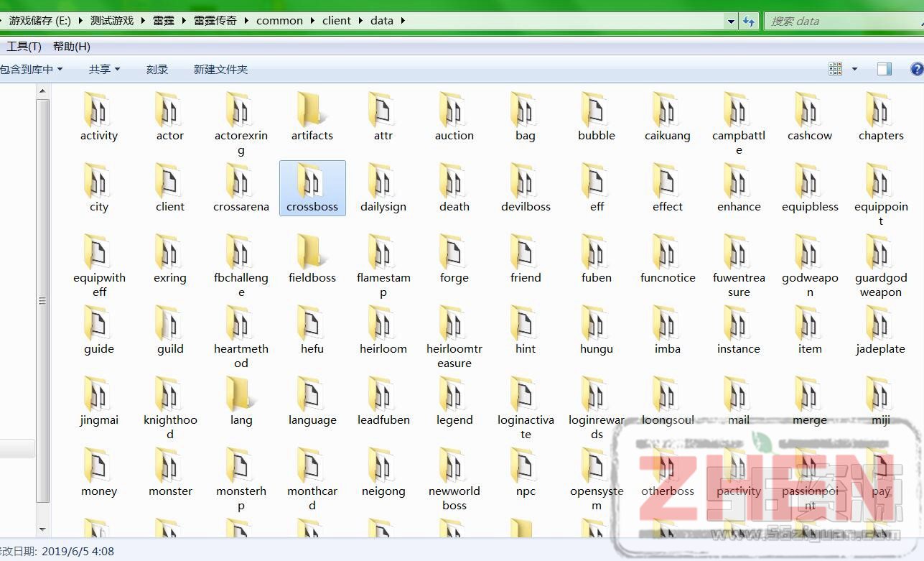Screen dimensions: 924x561
Task: Click the lang folder icon
Action: point(241,394)
